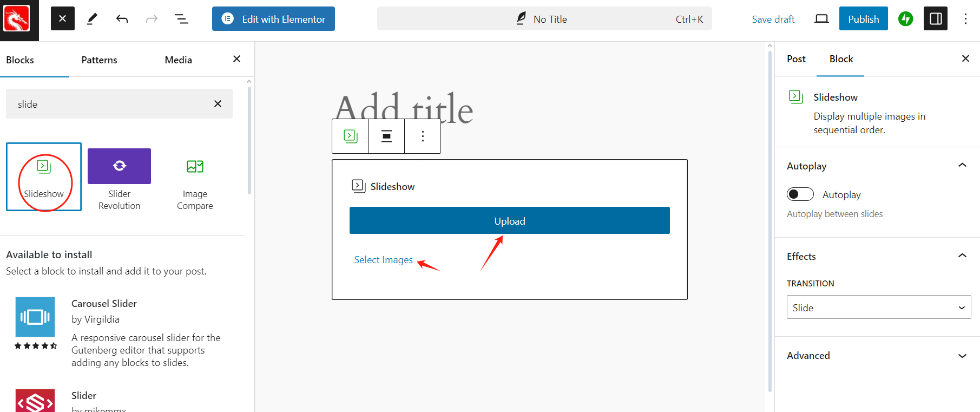Screen dimensions: 980x412
Task: Toggle the Settings sidebar panel icon
Action: coord(936,19)
